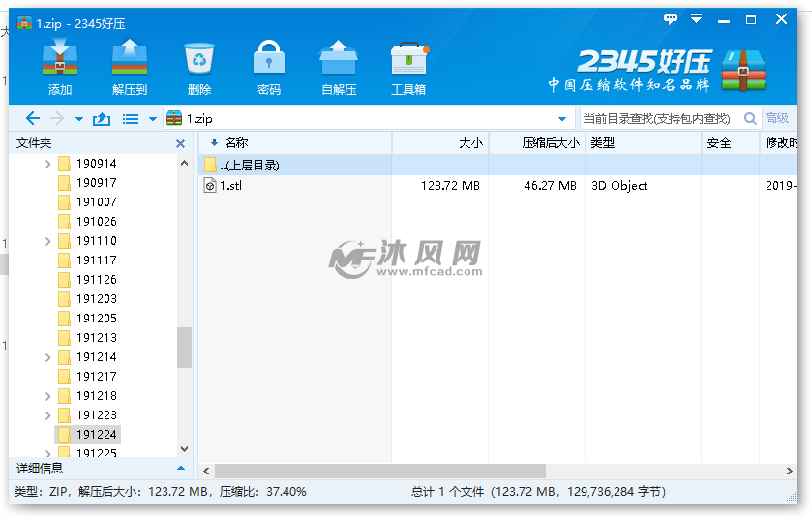The width and height of the screenshot is (812, 519).
Task: Expand the address bar path dropdown
Action: click(562, 119)
